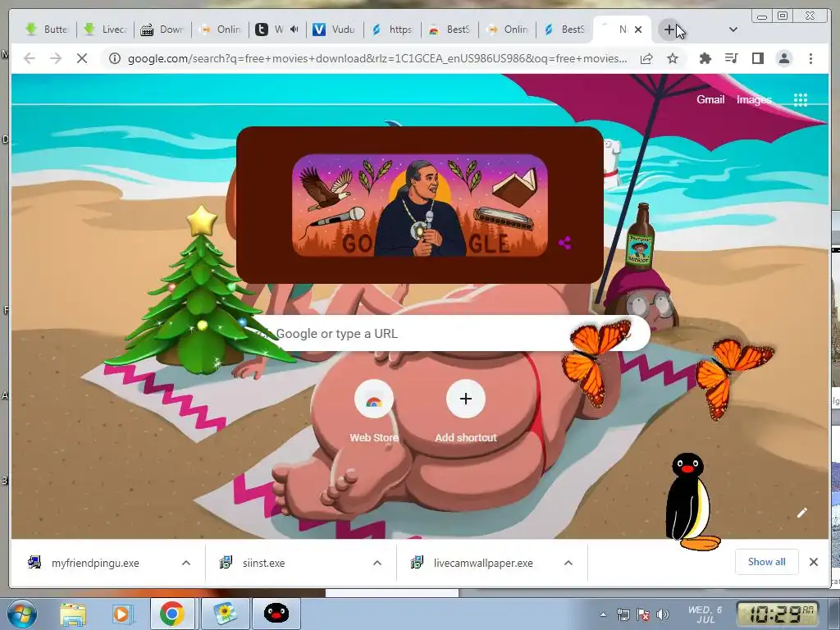
Task: Mute audio icon on the W tab
Action: coord(294,30)
